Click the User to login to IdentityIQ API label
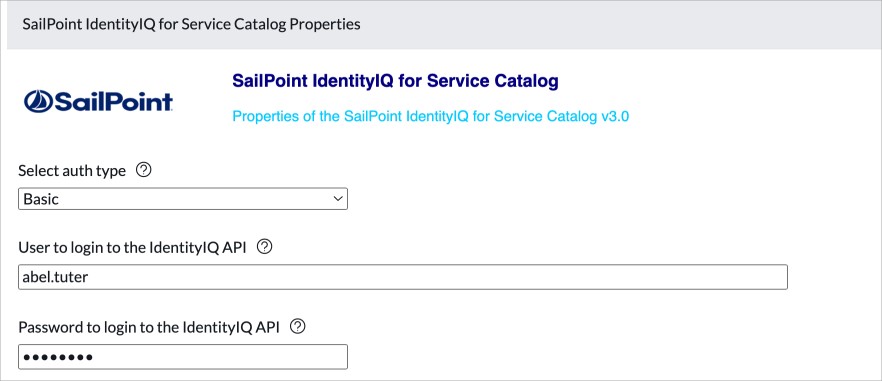Viewport: 882px width, 381px height. coord(132,247)
